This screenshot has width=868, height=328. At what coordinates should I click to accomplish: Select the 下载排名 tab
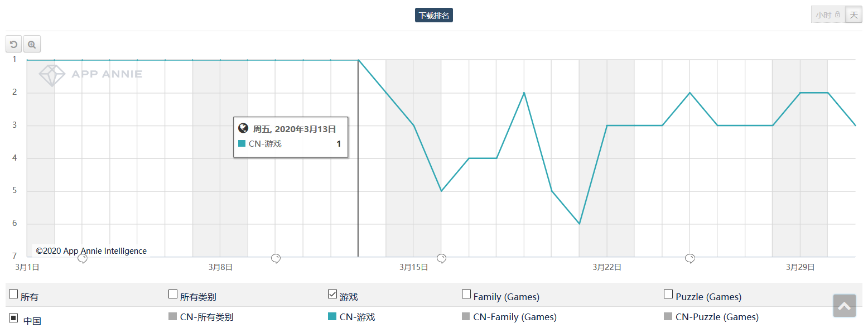434,16
